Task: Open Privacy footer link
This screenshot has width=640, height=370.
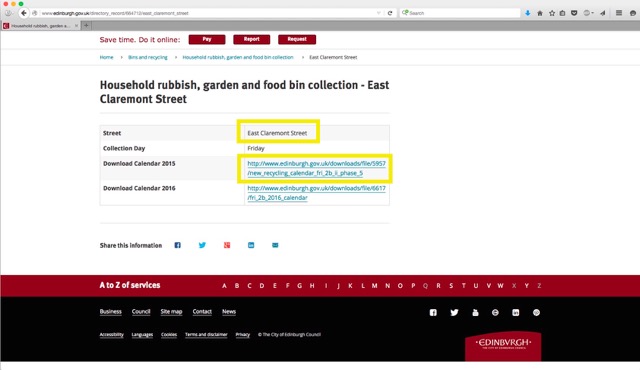Action: (x=242, y=335)
